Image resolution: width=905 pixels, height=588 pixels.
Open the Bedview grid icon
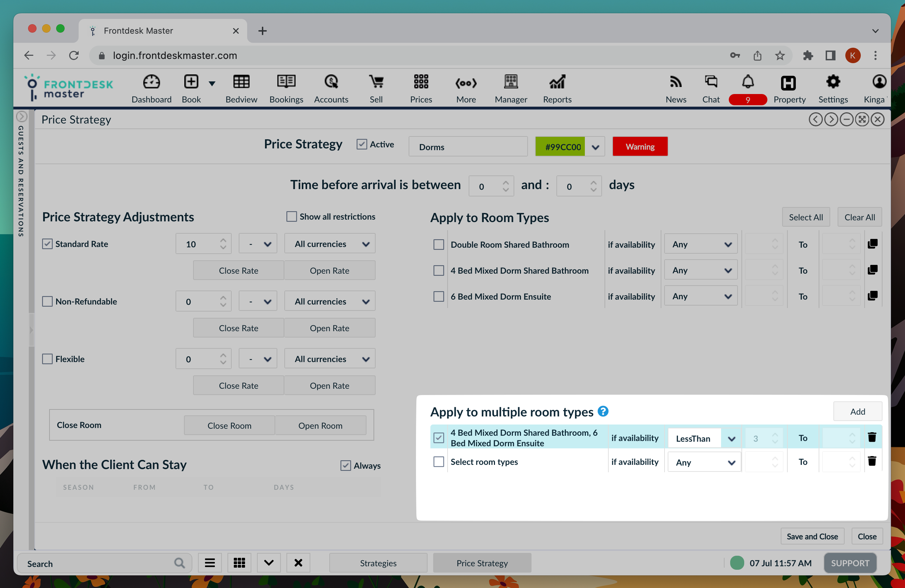(x=241, y=82)
